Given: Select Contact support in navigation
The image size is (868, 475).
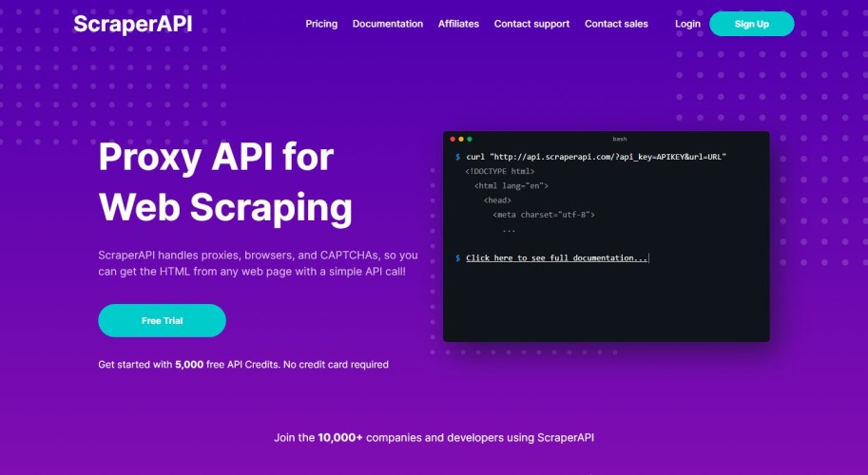Looking at the screenshot, I should (x=531, y=24).
